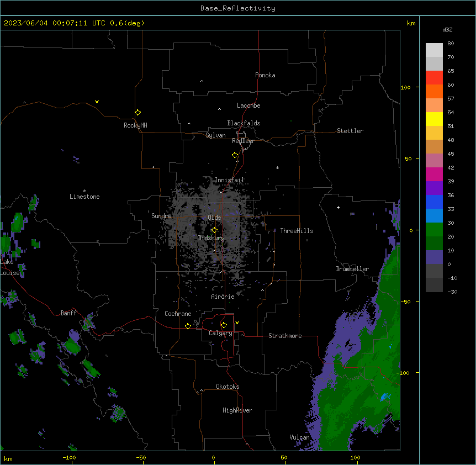The height and width of the screenshot is (465, 476).
Task: Click the RockyMH label
Action: (135, 125)
